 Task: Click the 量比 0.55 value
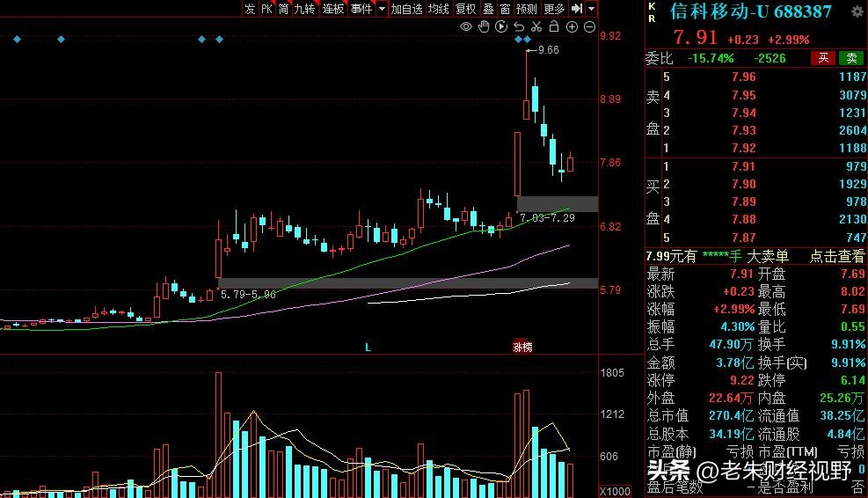click(x=852, y=326)
